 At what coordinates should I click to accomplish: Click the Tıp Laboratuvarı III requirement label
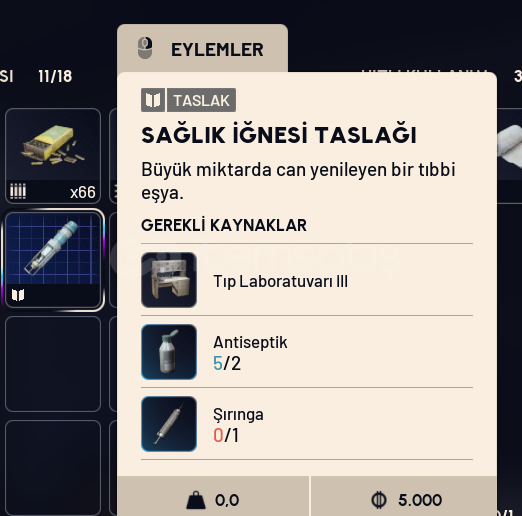click(280, 281)
